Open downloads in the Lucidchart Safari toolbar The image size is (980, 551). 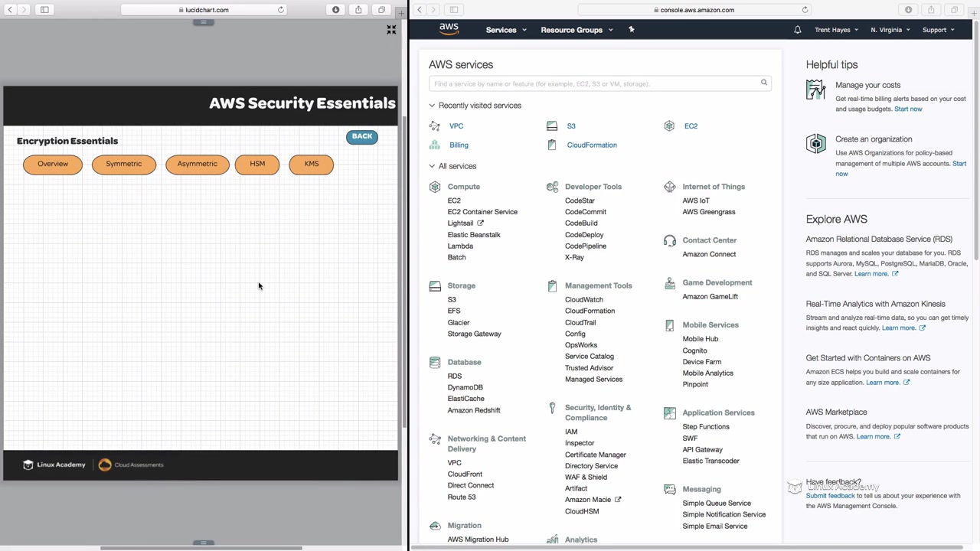(335, 10)
